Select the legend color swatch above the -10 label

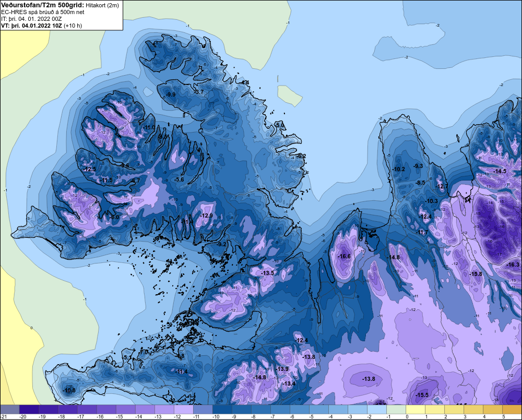click(222, 409)
